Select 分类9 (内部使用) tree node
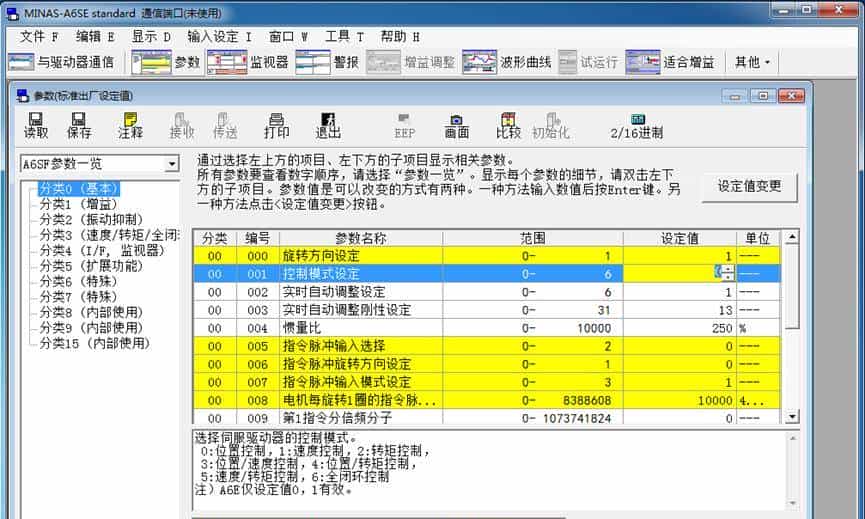Screen dimensions: 865x519 (91, 328)
